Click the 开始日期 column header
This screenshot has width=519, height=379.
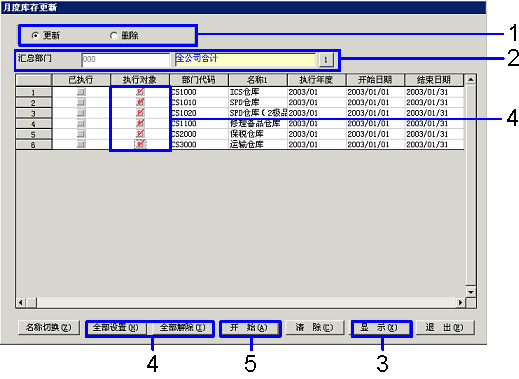375,80
